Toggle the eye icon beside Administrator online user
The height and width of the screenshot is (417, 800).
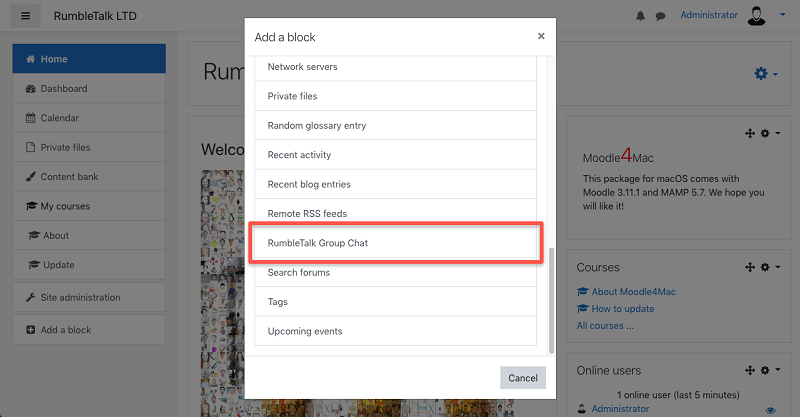(770, 410)
